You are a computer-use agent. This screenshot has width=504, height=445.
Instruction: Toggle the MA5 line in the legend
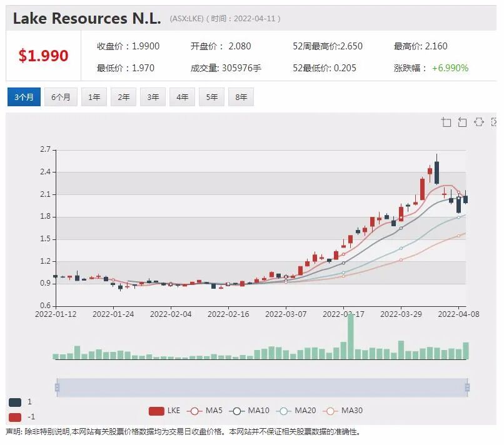pos(204,411)
